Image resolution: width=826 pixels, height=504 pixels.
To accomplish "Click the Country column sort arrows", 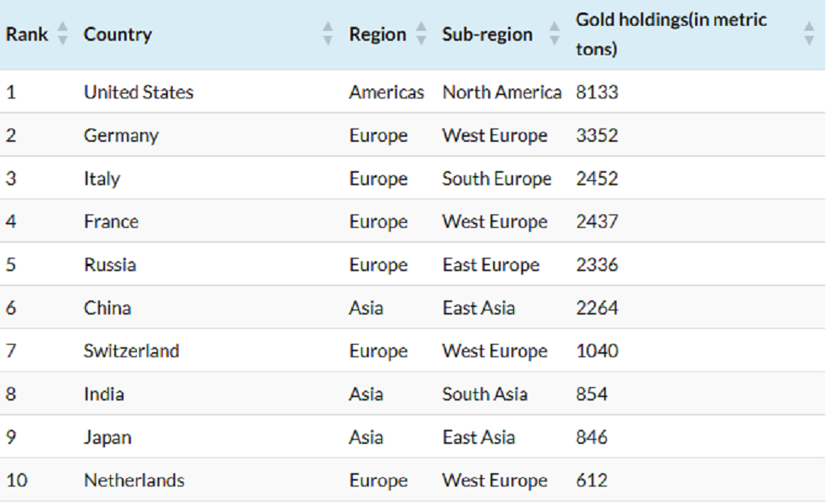I will coord(328,34).
